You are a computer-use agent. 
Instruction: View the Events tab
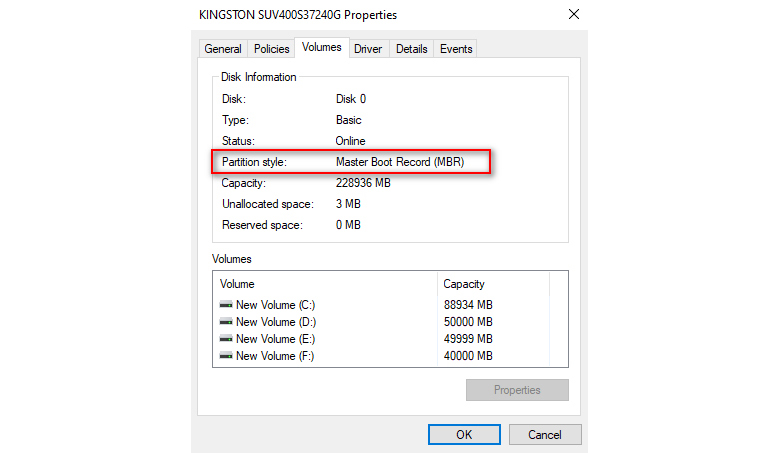(456, 49)
